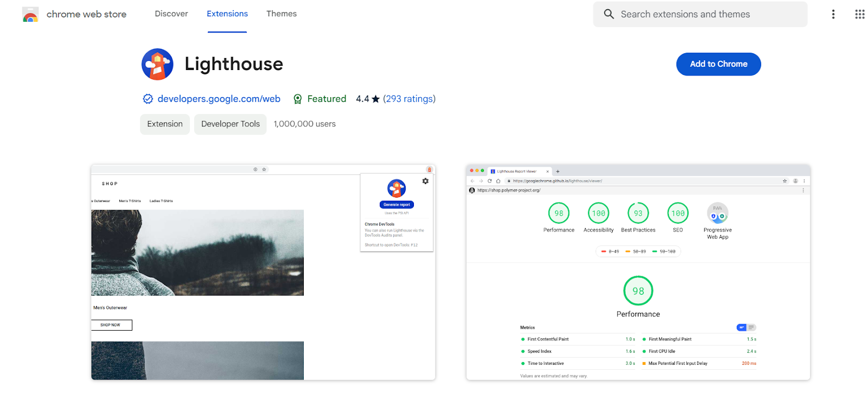
Task: Click the 'First CPU Idle' metric row
Action: 699,351
